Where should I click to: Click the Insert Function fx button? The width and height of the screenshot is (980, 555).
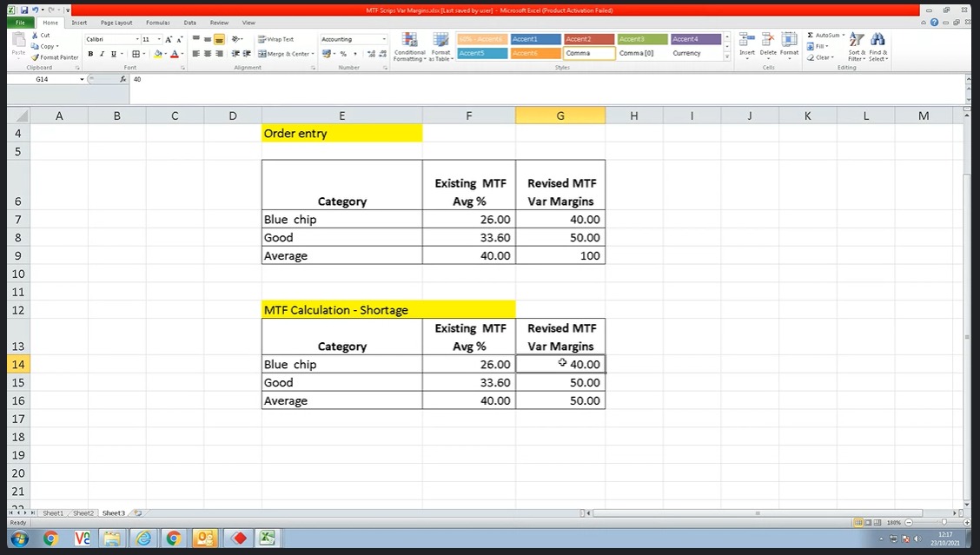click(x=122, y=79)
